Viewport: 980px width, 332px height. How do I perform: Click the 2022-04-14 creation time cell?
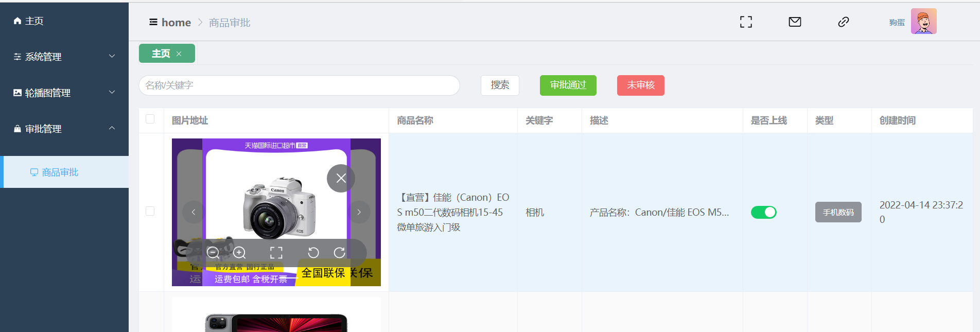[x=921, y=212]
